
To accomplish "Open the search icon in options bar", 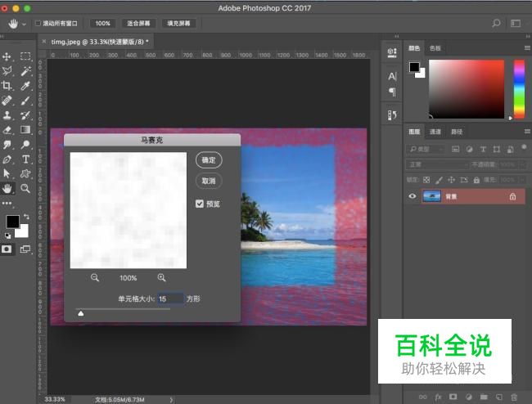I will [496, 24].
